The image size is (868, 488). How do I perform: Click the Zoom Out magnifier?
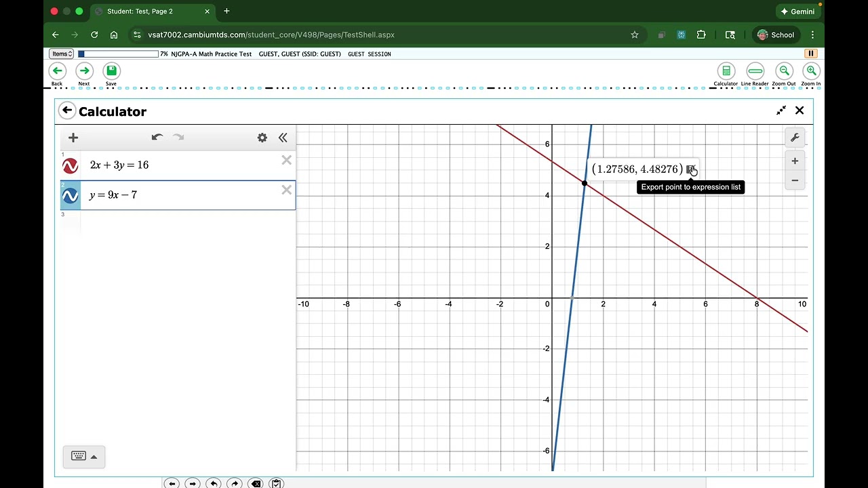(x=784, y=71)
